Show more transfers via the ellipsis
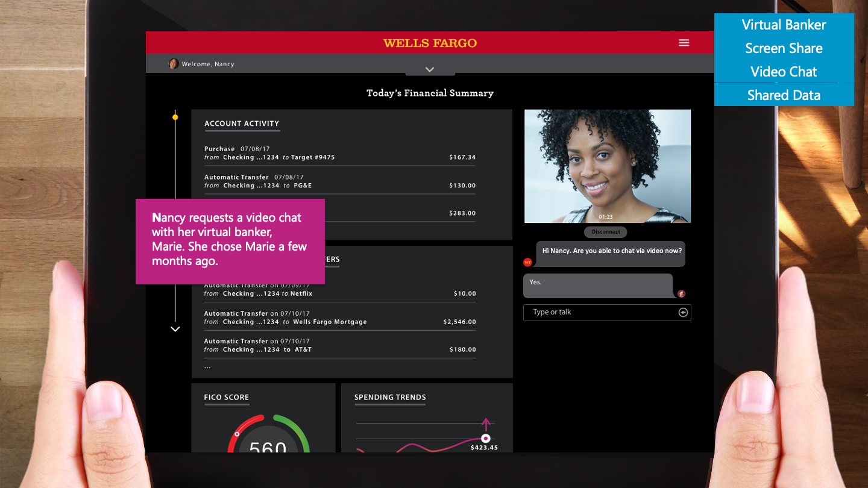 coord(207,366)
